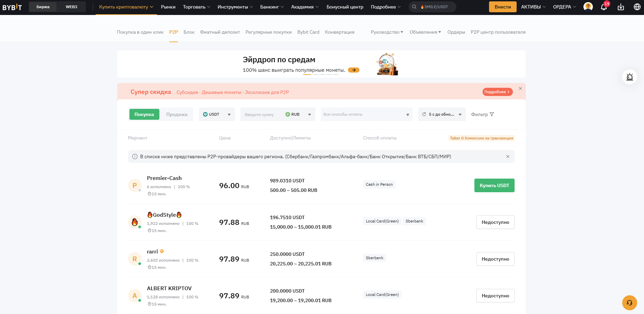
Task: Expand the Инструменты menu
Action: click(x=235, y=7)
